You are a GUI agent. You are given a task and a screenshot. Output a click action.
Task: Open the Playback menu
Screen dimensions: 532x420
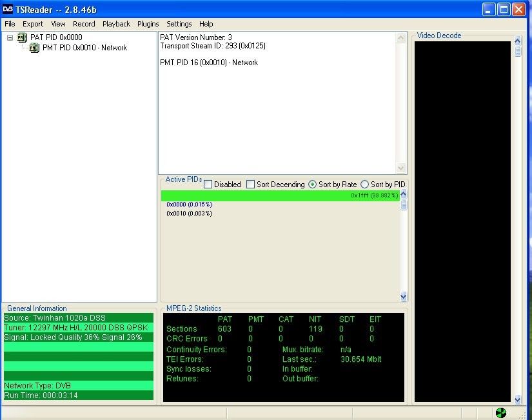116,24
